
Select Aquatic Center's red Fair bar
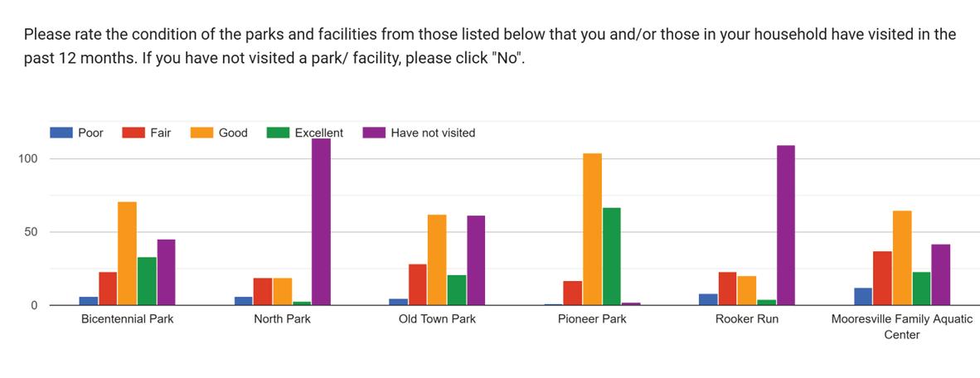[882, 279]
